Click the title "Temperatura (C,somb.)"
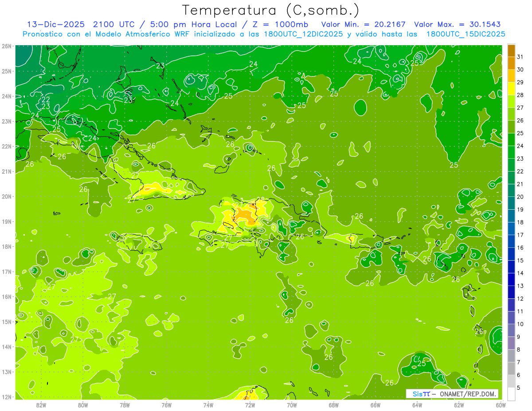This screenshot has width=532, height=411. pyautogui.click(x=271, y=10)
